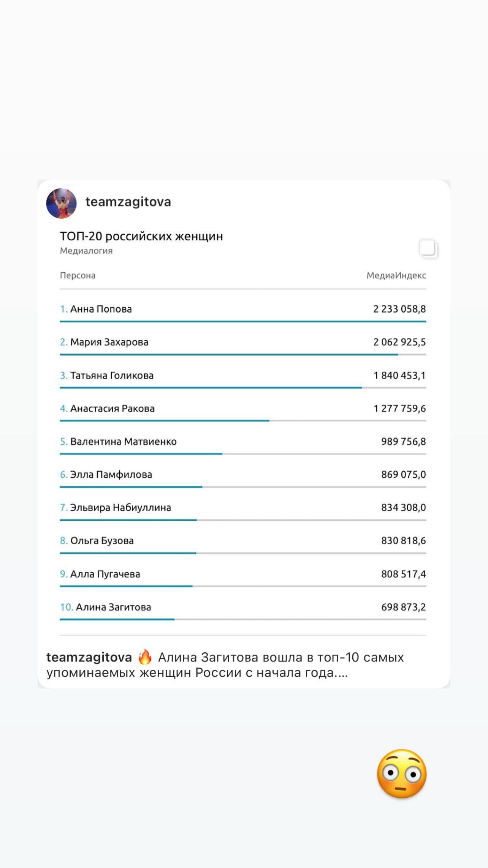Open the teamzagitova profile avatar
The height and width of the screenshot is (868, 488).
pyautogui.click(x=61, y=203)
